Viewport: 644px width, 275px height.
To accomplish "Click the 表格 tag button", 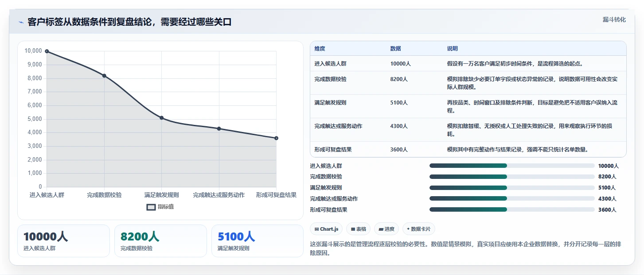I will tap(358, 229).
